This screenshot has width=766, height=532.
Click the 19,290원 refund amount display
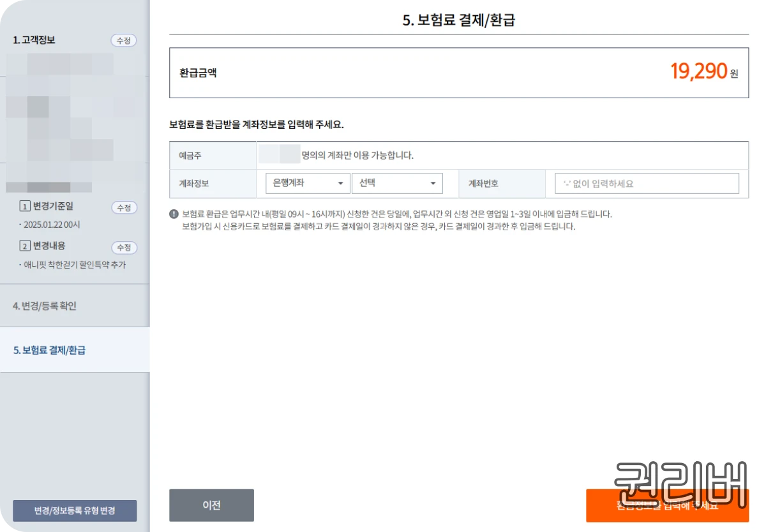pos(699,72)
